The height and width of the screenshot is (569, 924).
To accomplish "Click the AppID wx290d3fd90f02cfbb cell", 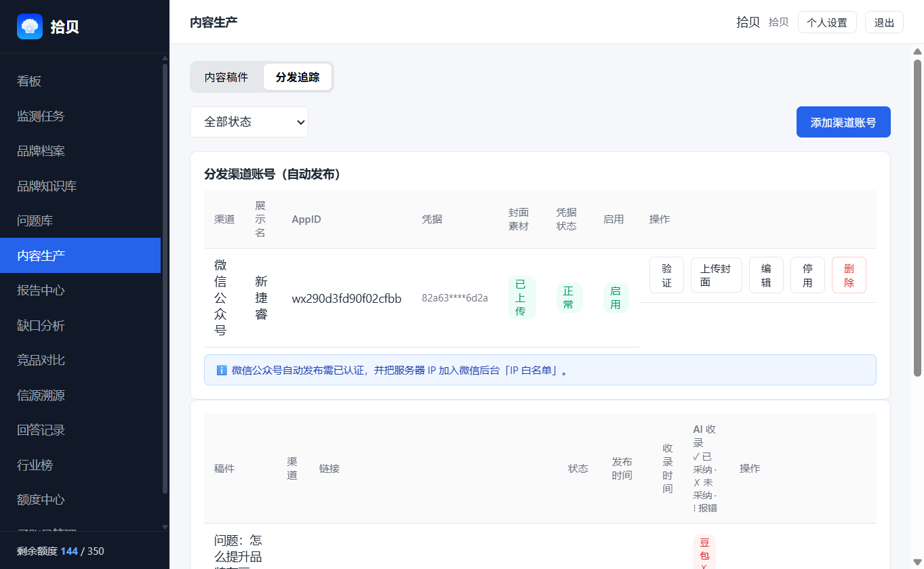I will pyautogui.click(x=346, y=298).
